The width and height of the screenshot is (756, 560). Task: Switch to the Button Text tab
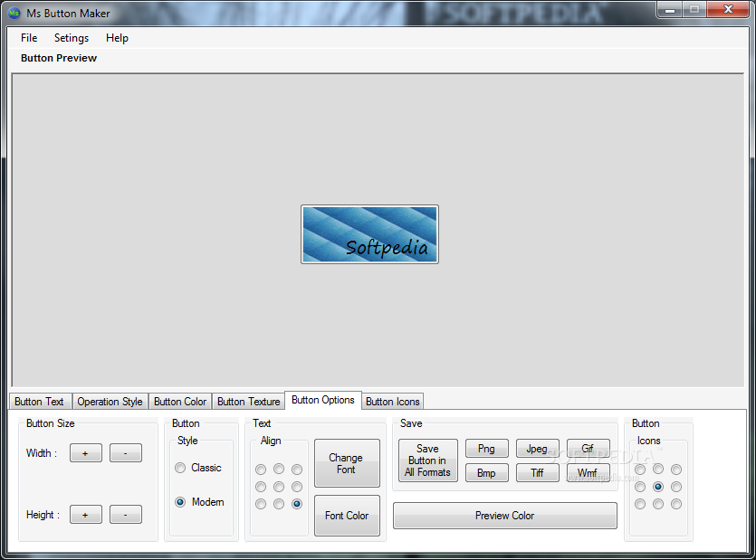coord(40,402)
